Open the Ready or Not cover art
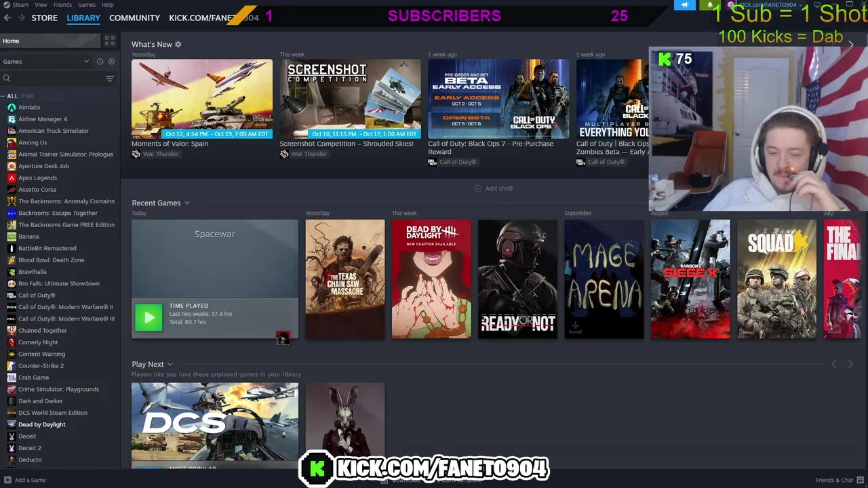 517,279
